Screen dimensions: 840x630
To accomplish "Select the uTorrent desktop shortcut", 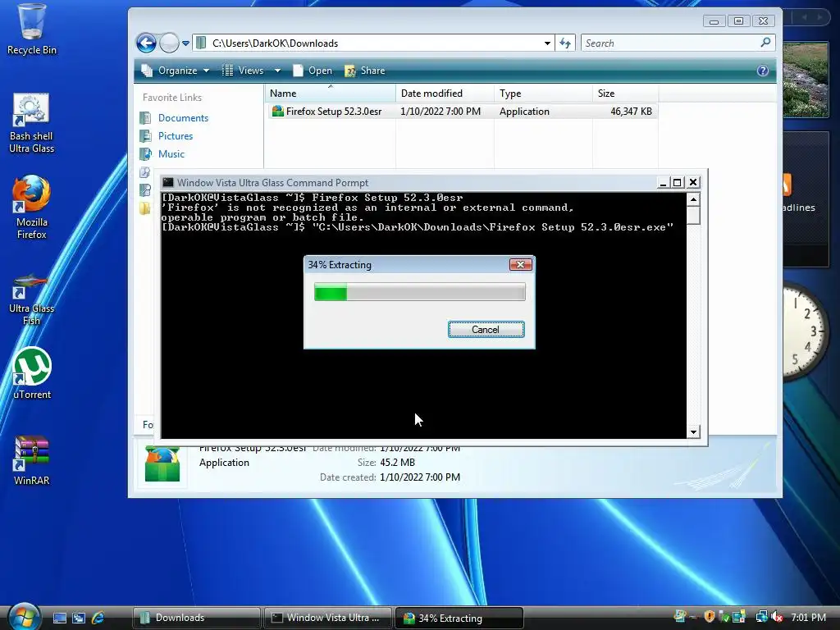I will pyautogui.click(x=32, y=374).
